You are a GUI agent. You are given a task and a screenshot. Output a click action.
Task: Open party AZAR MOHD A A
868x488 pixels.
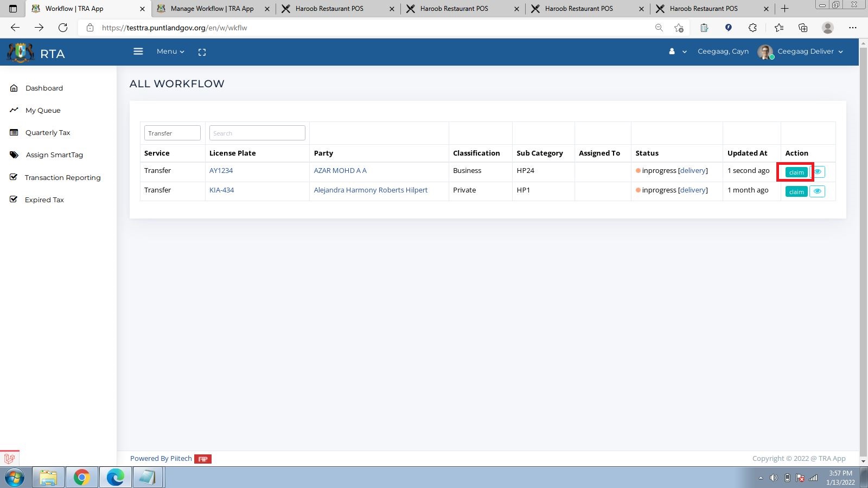340,171
